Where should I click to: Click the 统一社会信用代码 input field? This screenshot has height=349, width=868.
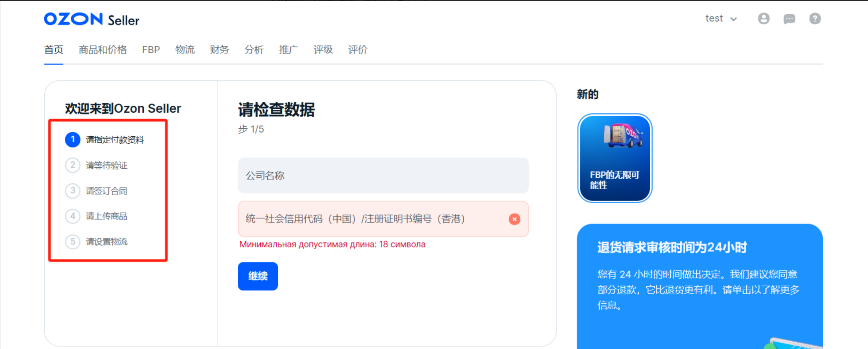coord(383,219)
